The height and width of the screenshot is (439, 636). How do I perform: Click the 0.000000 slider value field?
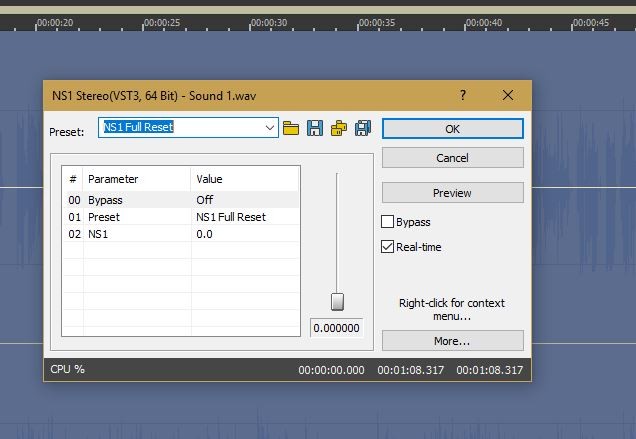pyautogui.click(x=336, y=328)
